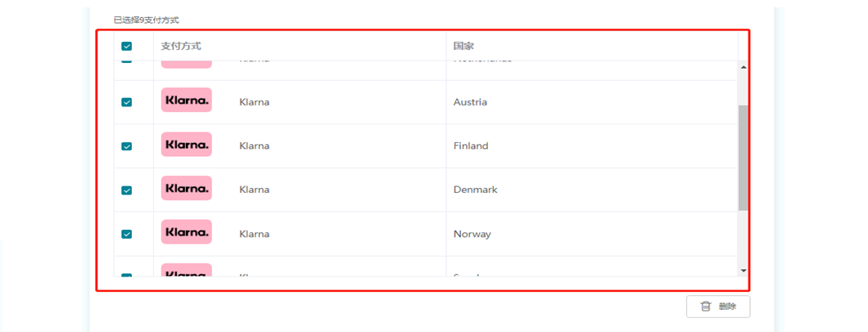Uncheck the Norway Klarna checkbox
Viewport: 868px width, 332px height.
point(127,234)
